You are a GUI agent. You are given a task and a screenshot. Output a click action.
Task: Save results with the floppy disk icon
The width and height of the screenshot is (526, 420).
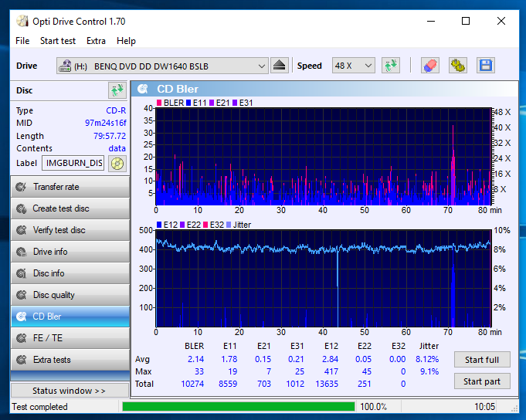pyautogui.click(x=485, y=66)
